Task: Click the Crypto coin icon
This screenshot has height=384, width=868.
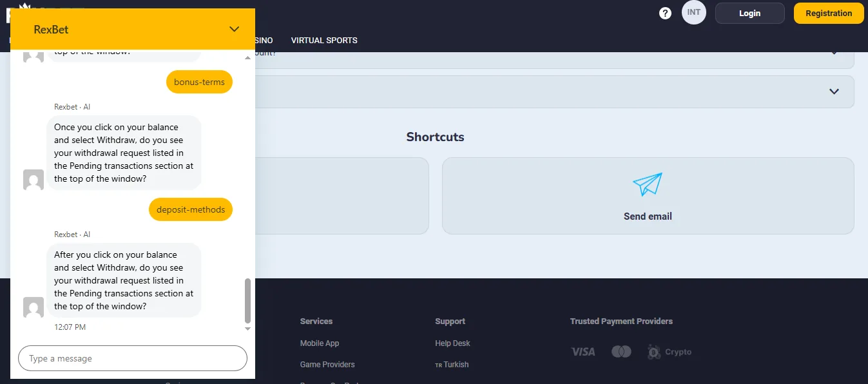Action: [654, 352]
